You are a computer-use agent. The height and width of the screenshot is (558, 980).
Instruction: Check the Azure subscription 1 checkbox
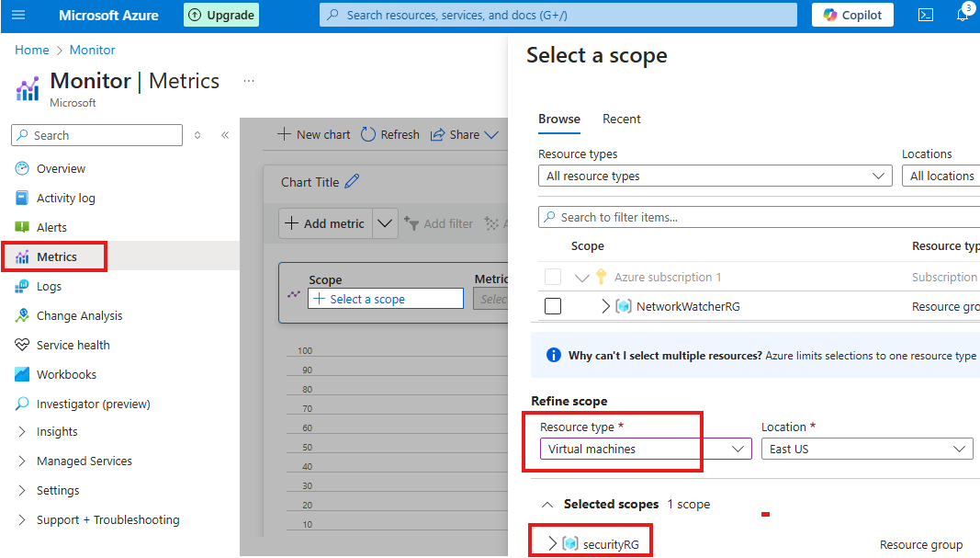click(x=553, y=277)
